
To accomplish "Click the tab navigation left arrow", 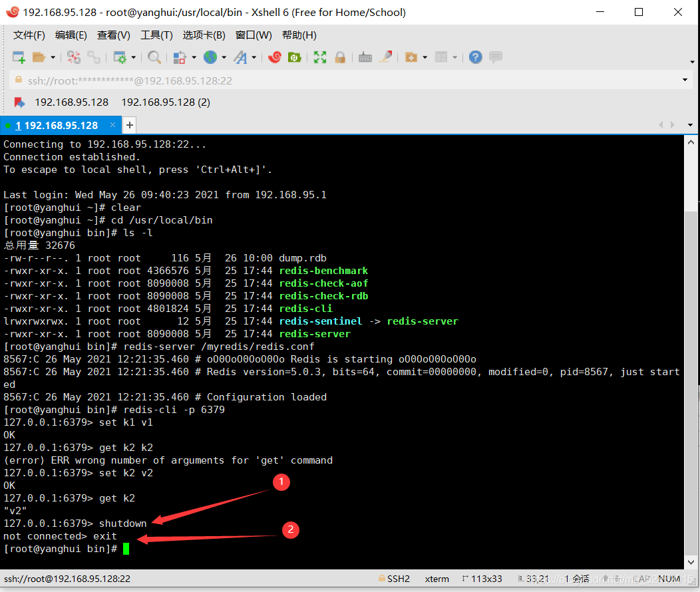I will (x=661, y=125).
